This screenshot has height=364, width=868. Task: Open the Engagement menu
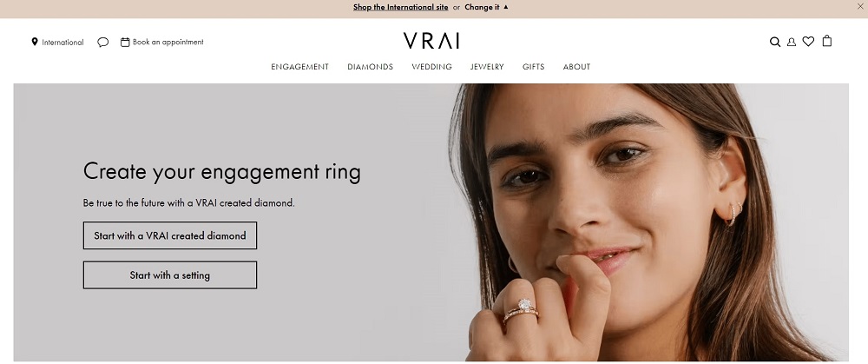(299, 67)
